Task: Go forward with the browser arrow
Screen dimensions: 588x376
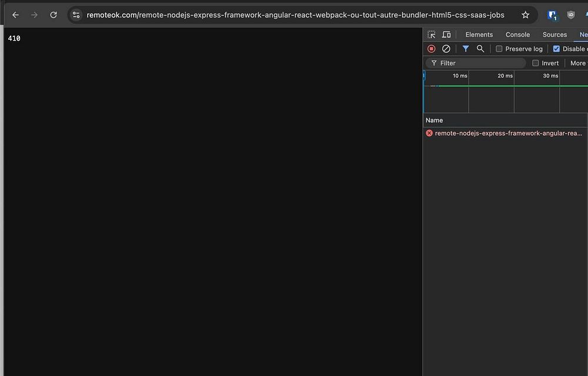Action: coord(34,15)
